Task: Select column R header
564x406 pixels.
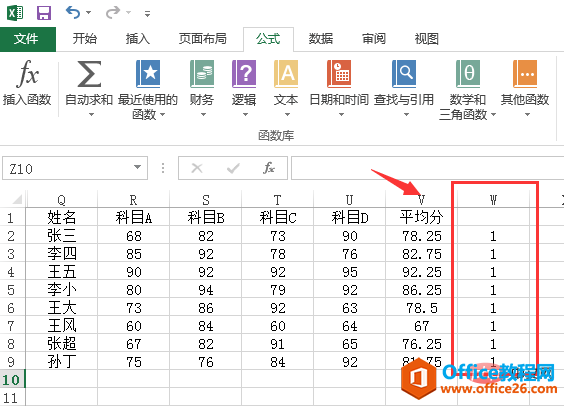Action: (x=133, y=200)
